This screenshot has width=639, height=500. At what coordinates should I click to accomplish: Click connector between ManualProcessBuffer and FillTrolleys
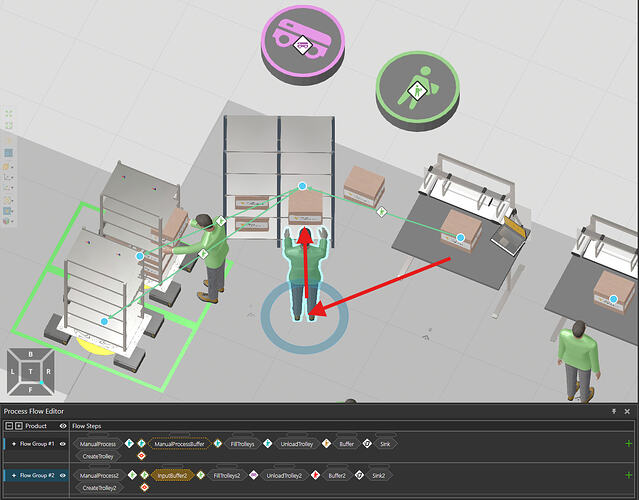(x=218, y=443)
